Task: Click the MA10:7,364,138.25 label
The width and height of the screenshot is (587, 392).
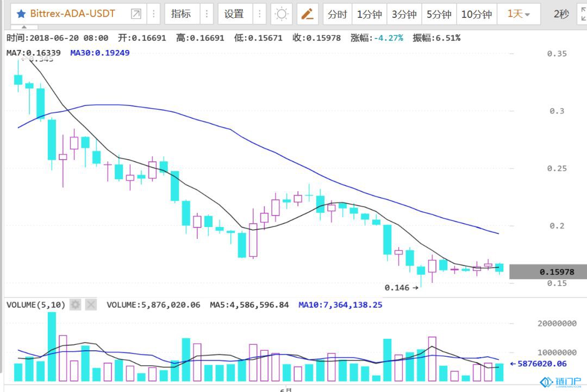Action: [x=340, y=305]
